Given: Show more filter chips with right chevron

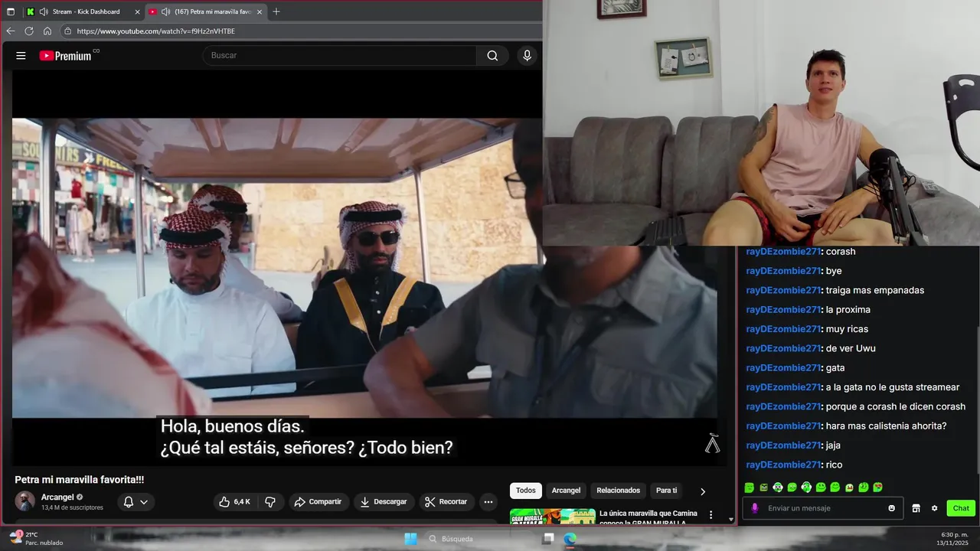Looking at the screenshot, I should coord(703,491).
